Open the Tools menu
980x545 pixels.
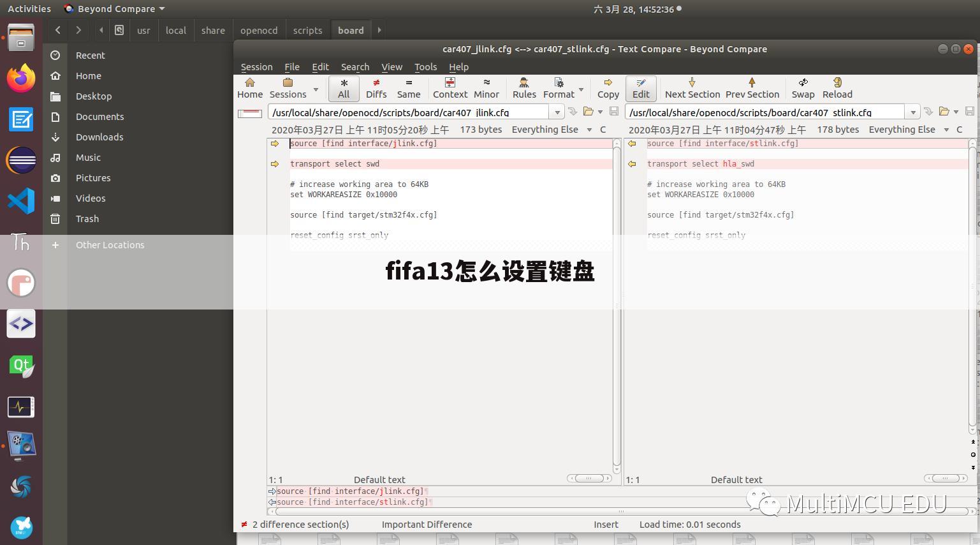point(425,67)
